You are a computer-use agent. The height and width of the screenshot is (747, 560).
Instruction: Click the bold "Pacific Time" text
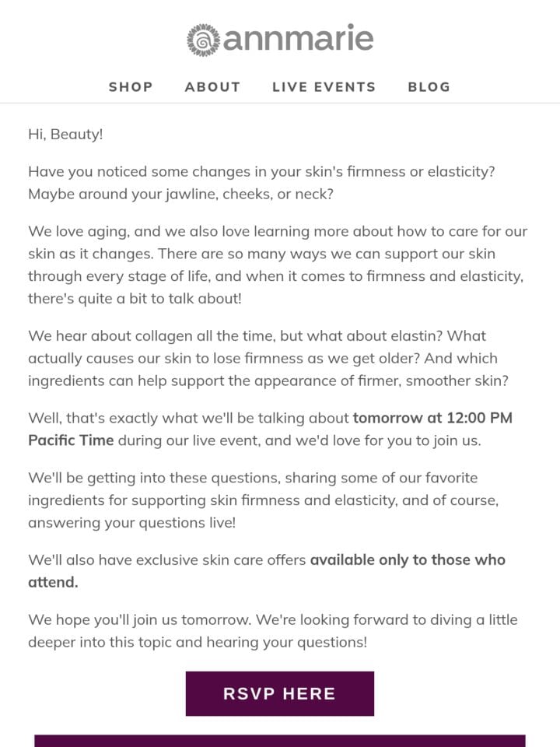pyautogui.click(x=71, y=440)
